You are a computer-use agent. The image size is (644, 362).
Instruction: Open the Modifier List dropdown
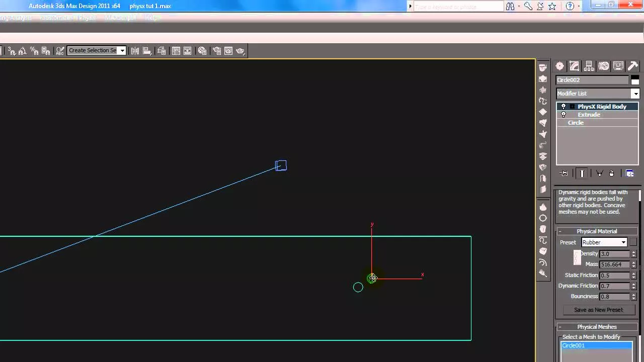tap(635, 94)
